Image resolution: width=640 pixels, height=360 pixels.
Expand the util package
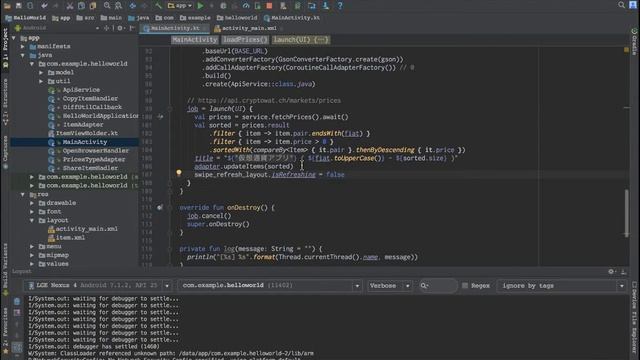coord(41,81)
